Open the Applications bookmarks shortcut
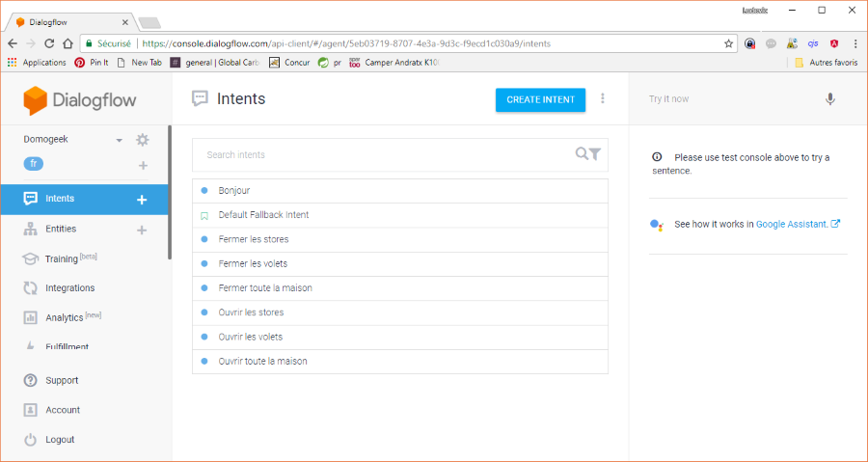 point(37,63)
